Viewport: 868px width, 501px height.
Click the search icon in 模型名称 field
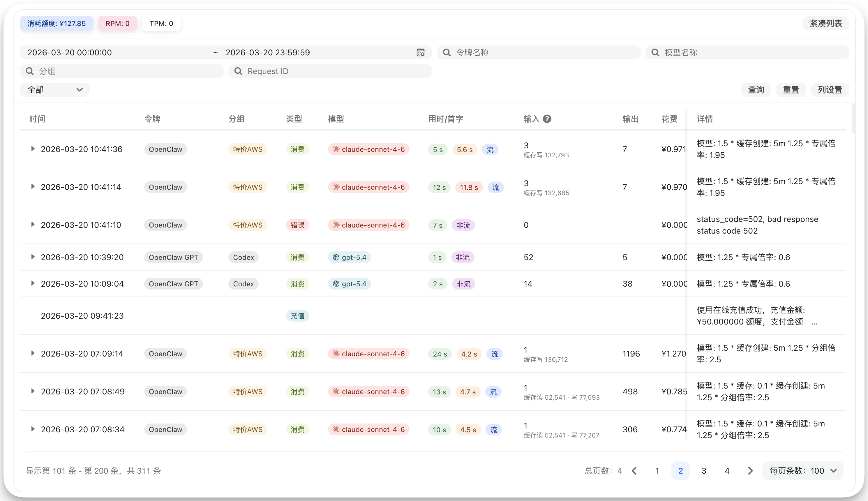pos(655,52)
